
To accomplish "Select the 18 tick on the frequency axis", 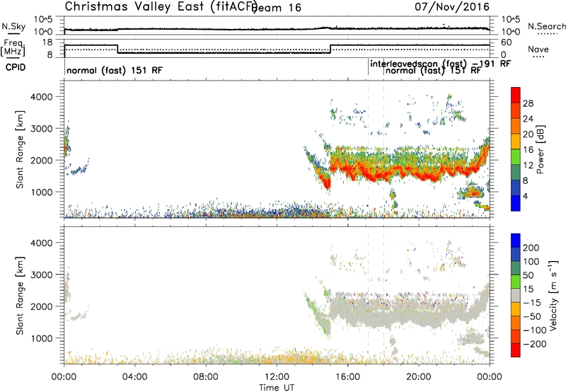I will click(x=47, y=42).
